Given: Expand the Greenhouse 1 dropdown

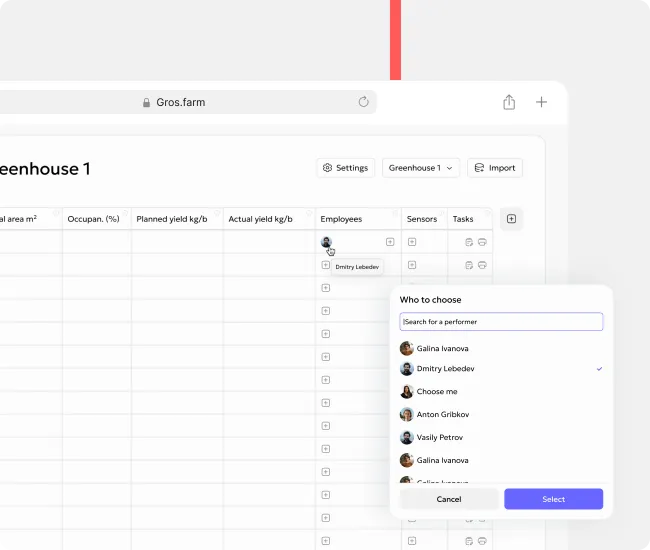Looking at the screenshot, I should [421, 168].
